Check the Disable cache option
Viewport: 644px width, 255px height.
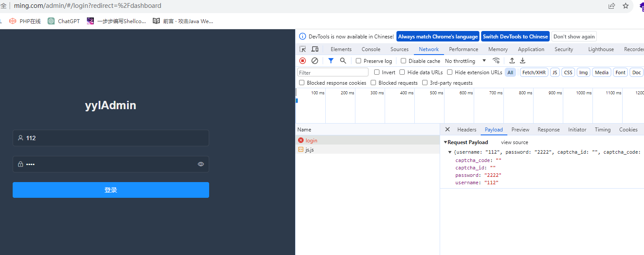[403, 61]
